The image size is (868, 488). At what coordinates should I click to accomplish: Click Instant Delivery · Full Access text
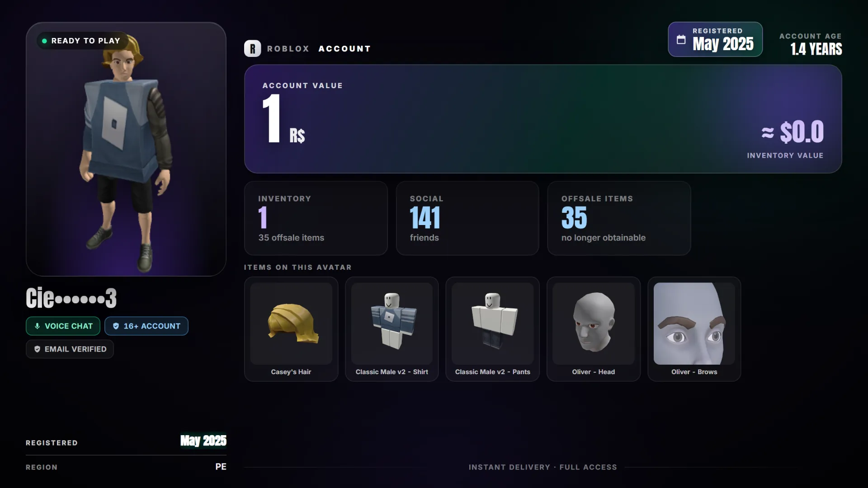543,467
